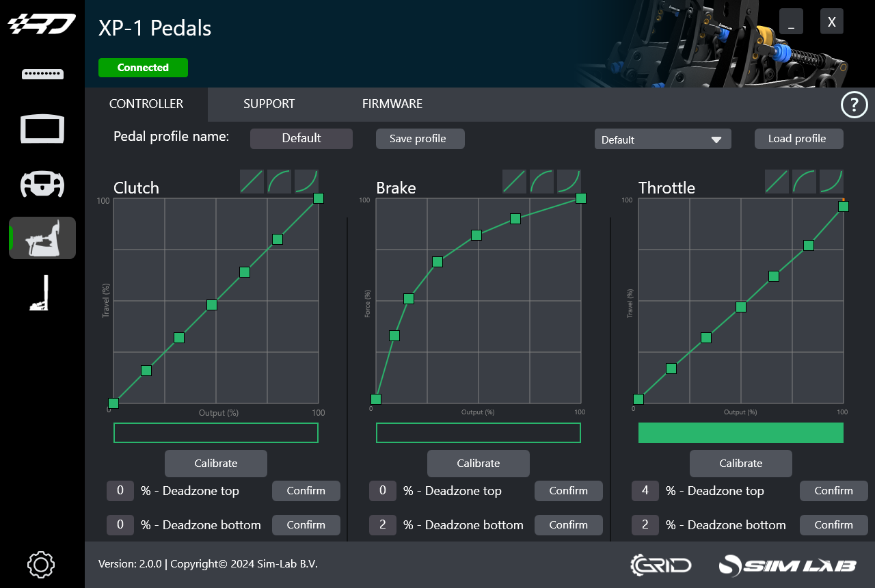
Task: Click the Sim-Lab logo in the footer
Action: [x=787, y=565]
